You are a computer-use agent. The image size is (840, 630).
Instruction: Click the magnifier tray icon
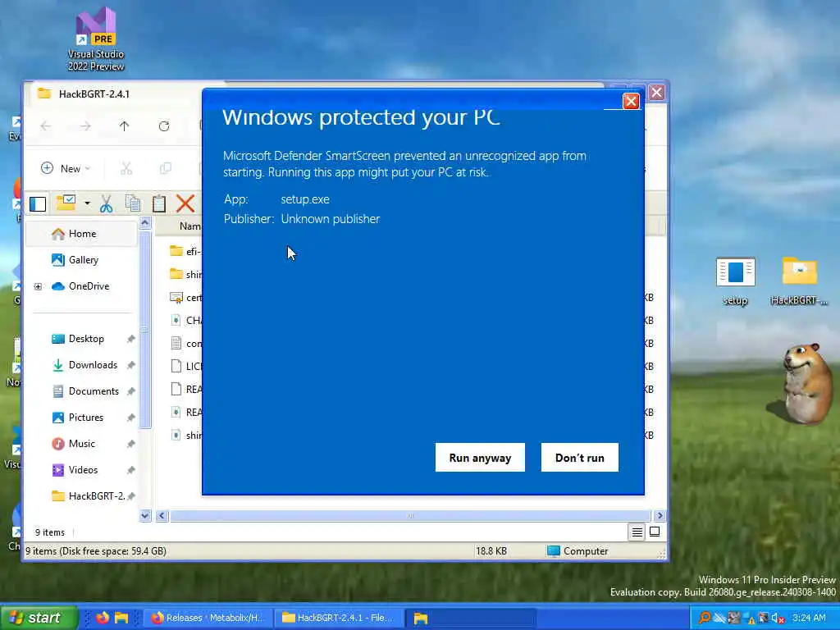(705, 619)
